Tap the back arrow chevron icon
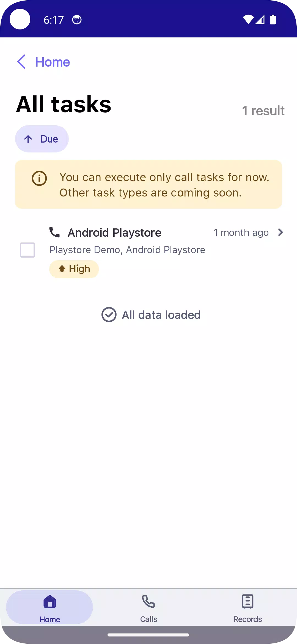 point(21,62)
